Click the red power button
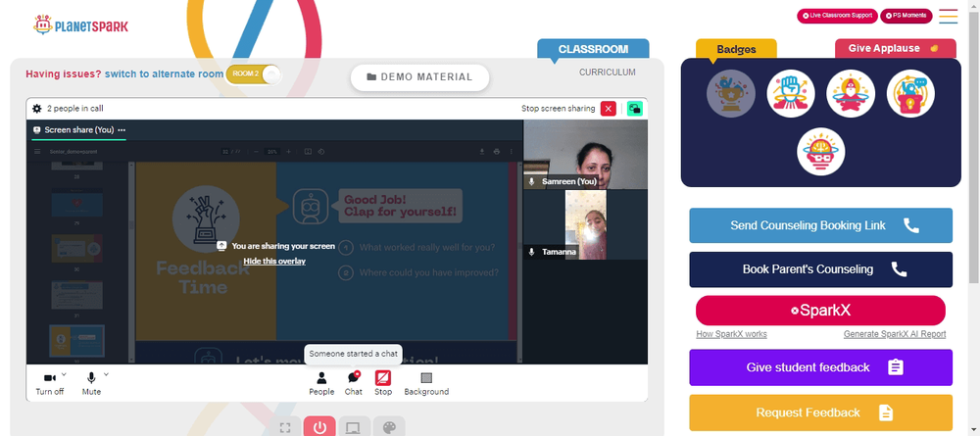980x436 pixels. click(319, 427)
